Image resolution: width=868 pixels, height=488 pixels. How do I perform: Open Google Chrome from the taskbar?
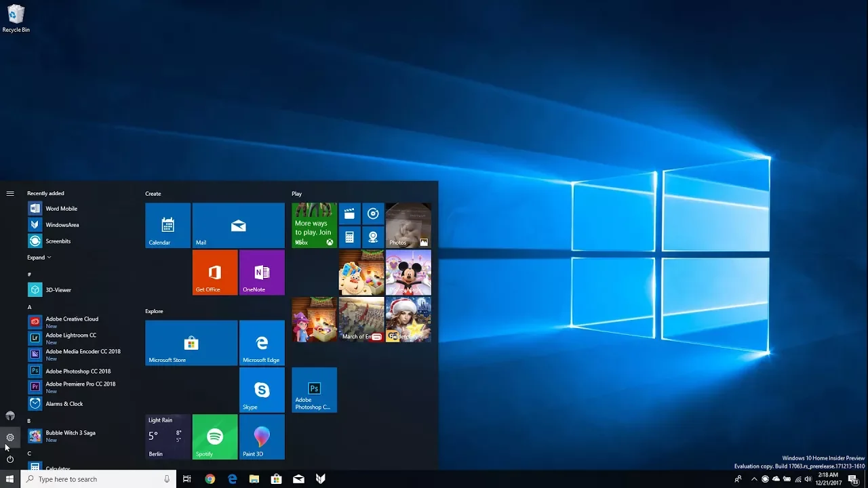click(210, 479)
